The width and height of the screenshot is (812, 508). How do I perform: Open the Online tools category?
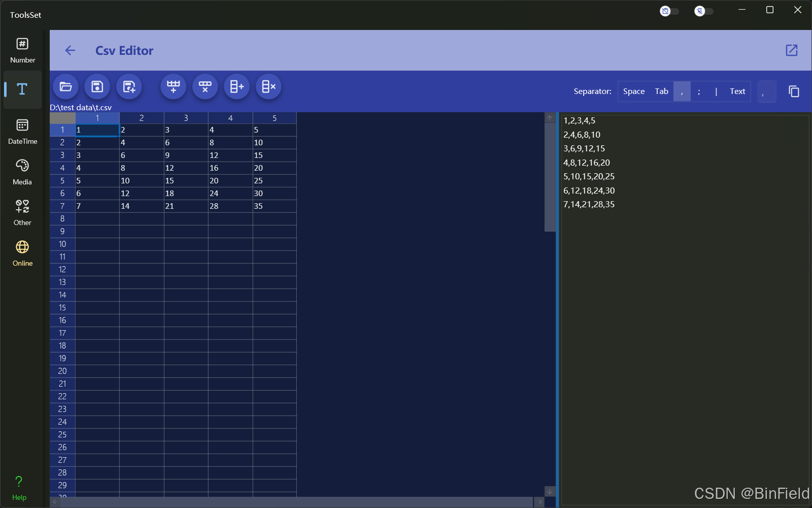pyautogui.click(x=22, y=254)
